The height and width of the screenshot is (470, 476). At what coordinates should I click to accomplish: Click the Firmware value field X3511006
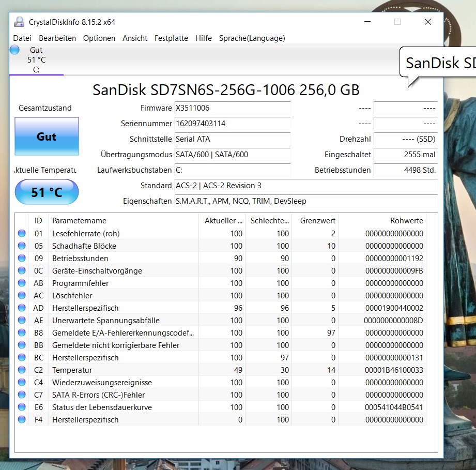pos(233,108)
